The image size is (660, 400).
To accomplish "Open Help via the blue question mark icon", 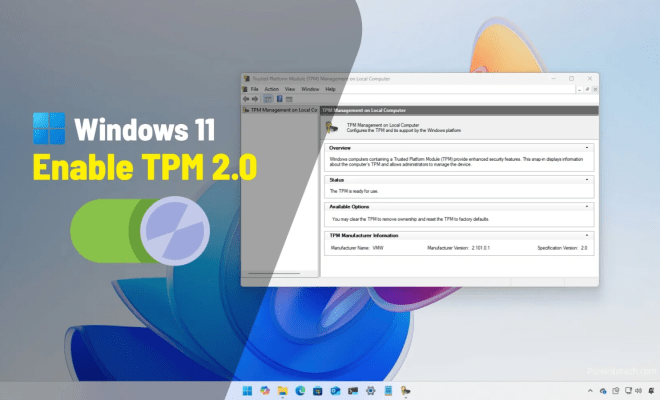I will [279, 99].
